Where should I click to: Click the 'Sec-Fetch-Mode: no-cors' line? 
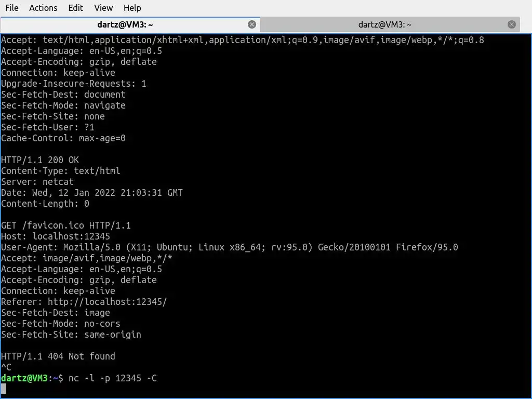pyautogui.click(x=61, y=323)
